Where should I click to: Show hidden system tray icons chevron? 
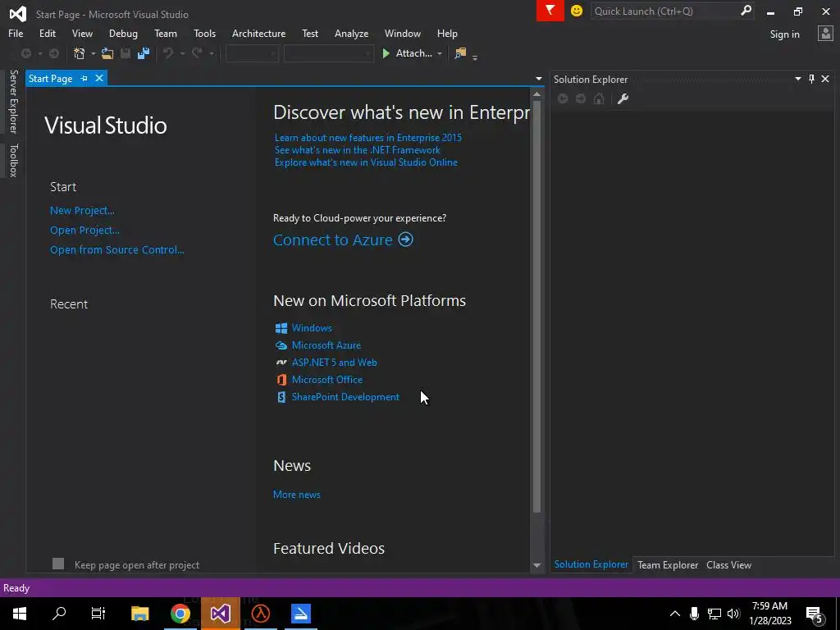(x=675, y=614)
